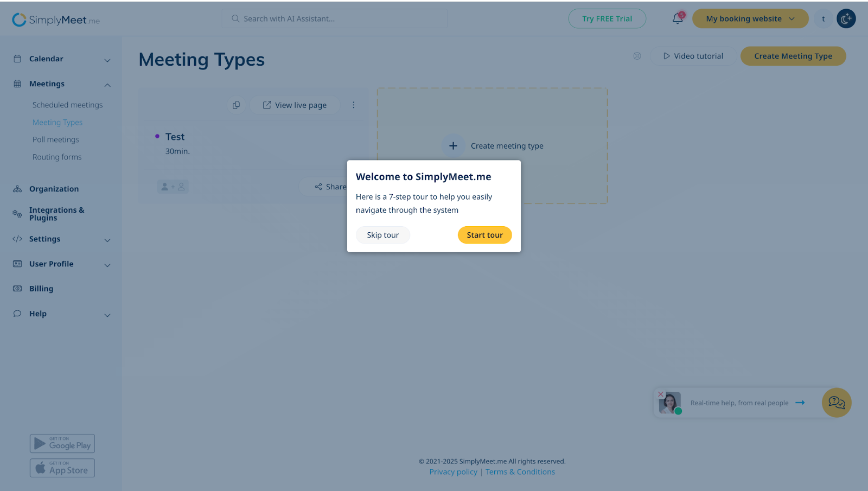Click Create meeting type placeholder text
The image size is (868, 491).
(x=507, y=146)
